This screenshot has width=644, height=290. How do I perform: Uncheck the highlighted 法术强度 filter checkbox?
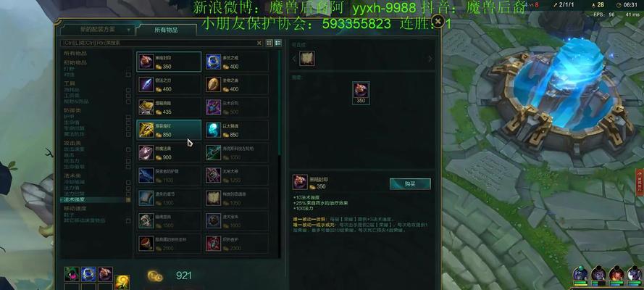(x=128, y=199)
